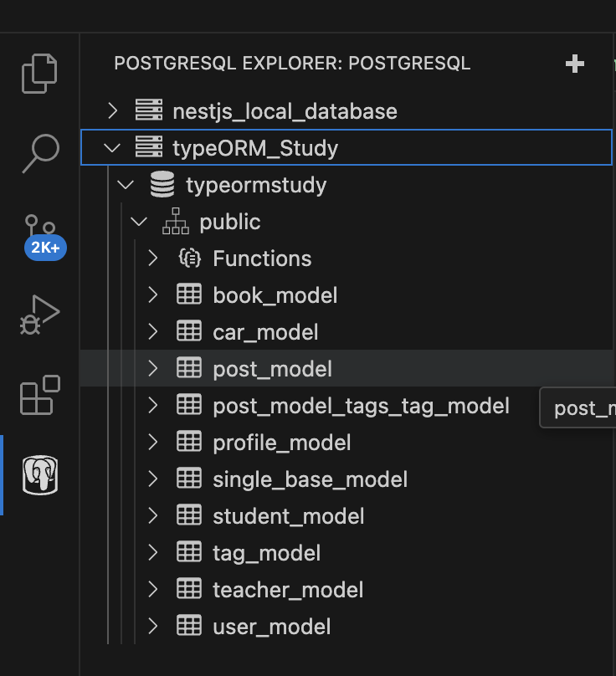The width and height of the screenshot is (616, 676).
Task: Select the car_model label
Action: point(265,333)
